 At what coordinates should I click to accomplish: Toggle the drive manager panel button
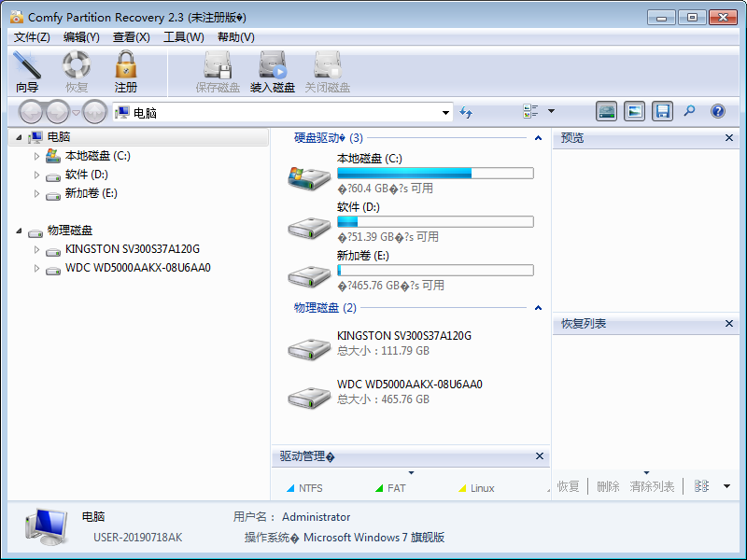(606, 111)
